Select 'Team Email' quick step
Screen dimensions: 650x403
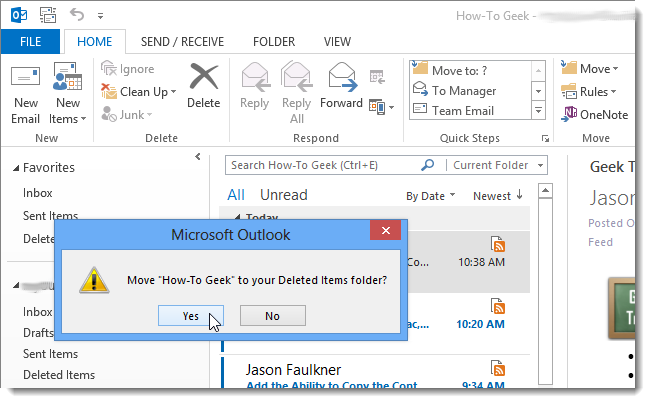(x=471, y=110)
